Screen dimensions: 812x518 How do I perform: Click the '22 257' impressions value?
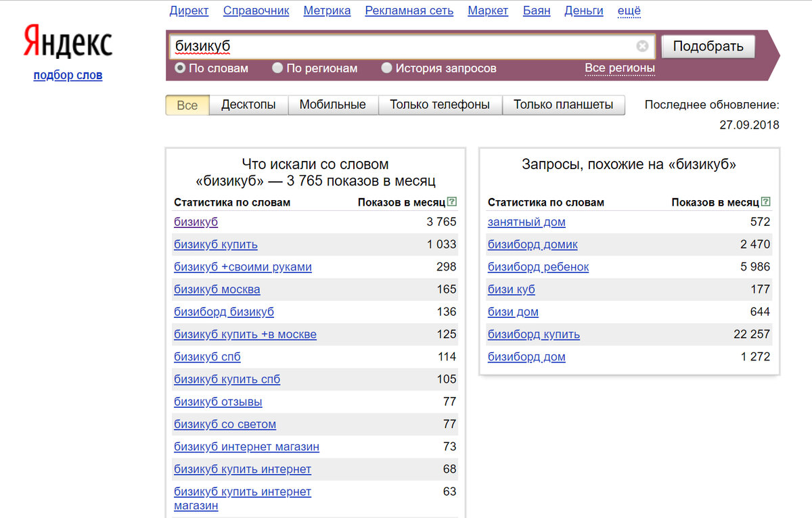[x=752, y=334]
